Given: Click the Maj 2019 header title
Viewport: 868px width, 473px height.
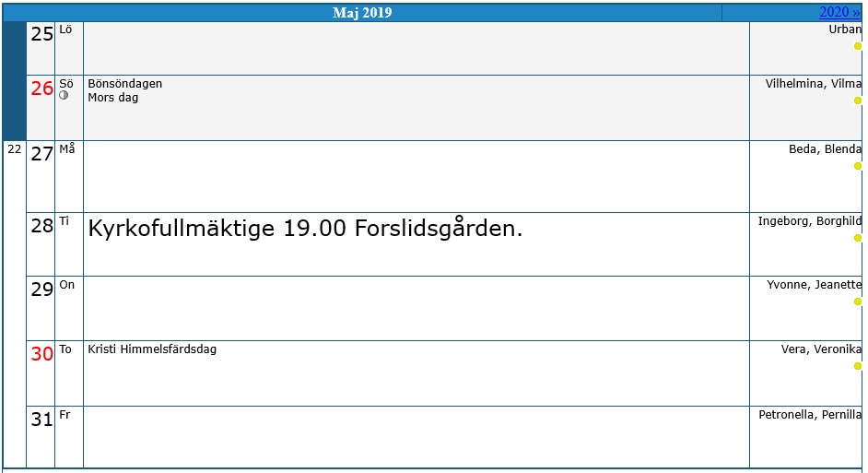Looking at the screenshot, I should tap(362, 13).
